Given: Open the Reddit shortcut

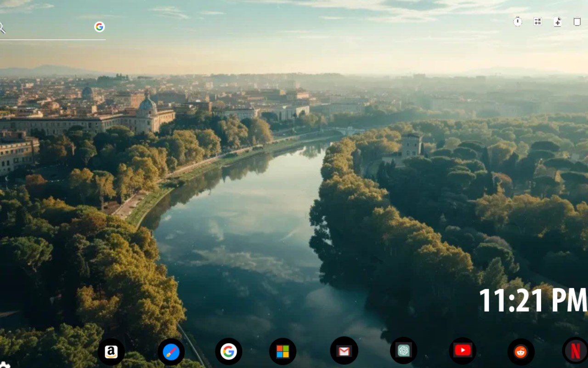Looking at the screenshot, I should coord(521,352).
